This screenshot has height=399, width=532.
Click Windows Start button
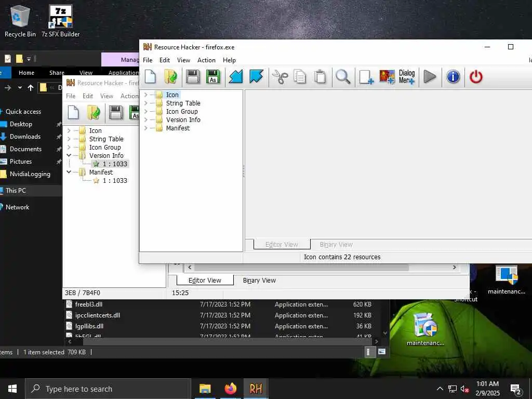click(x=12, y=389)
